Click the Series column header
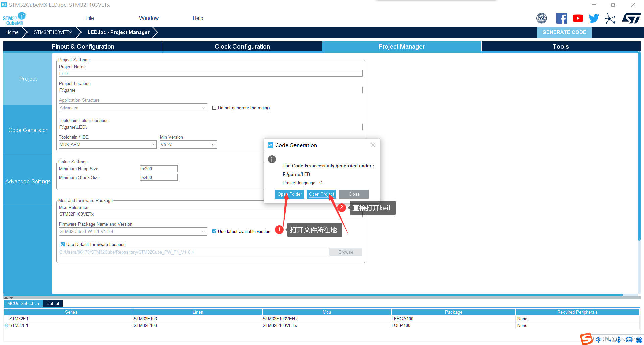This screenshot has width=644, height=345. 71,312
